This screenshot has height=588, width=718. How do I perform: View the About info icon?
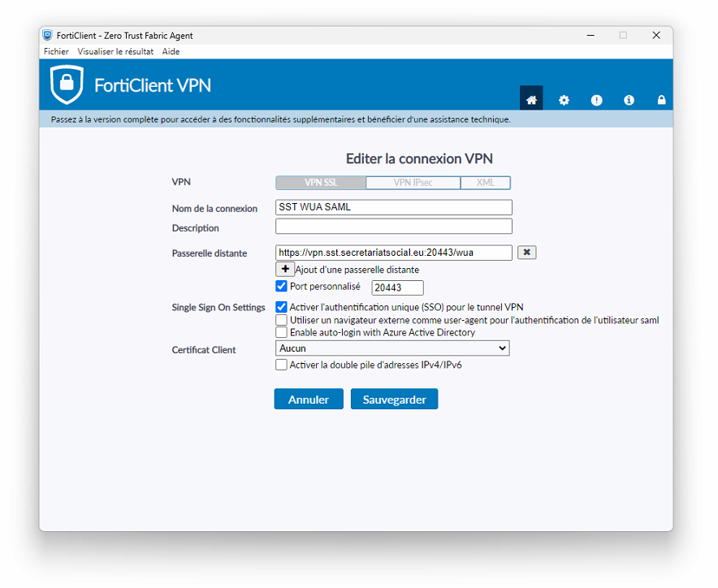(x=629, y=99)
